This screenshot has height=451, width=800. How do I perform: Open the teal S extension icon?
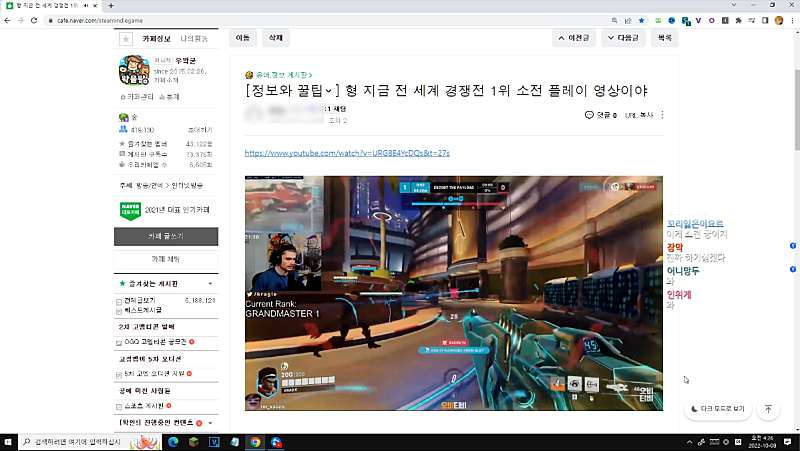(x=686, y=21)
